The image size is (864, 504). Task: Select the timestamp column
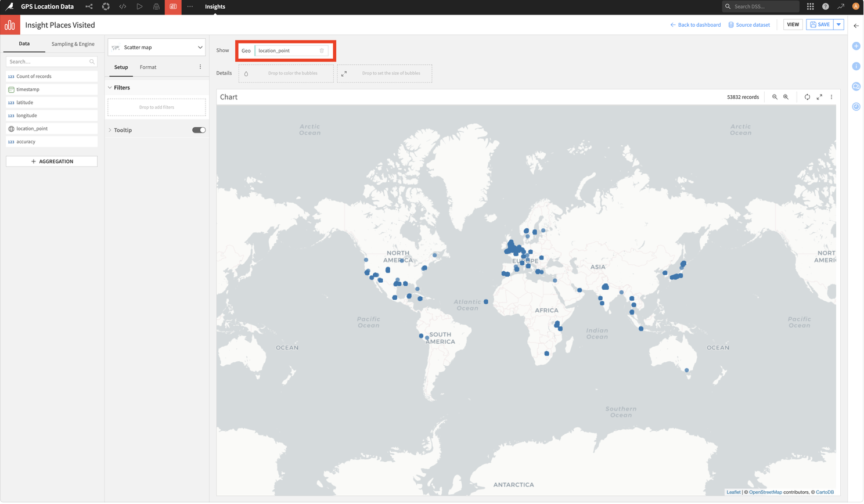coord(52,89)
